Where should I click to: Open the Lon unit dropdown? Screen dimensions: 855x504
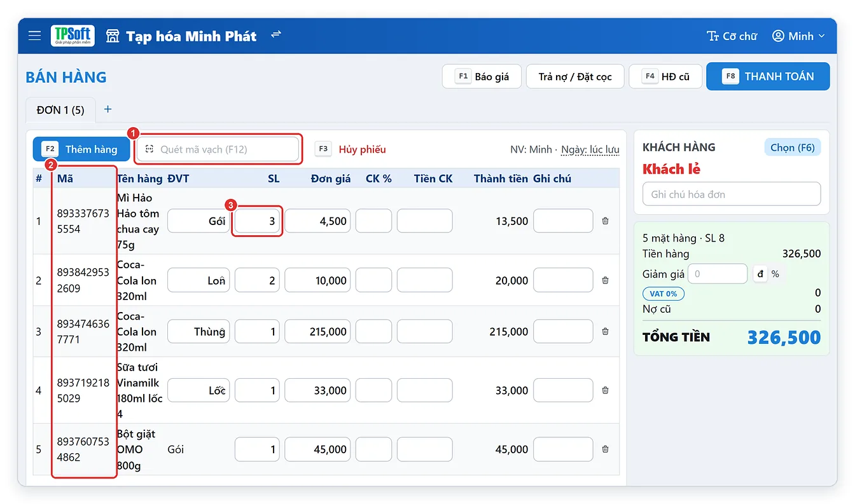[198, 280]
